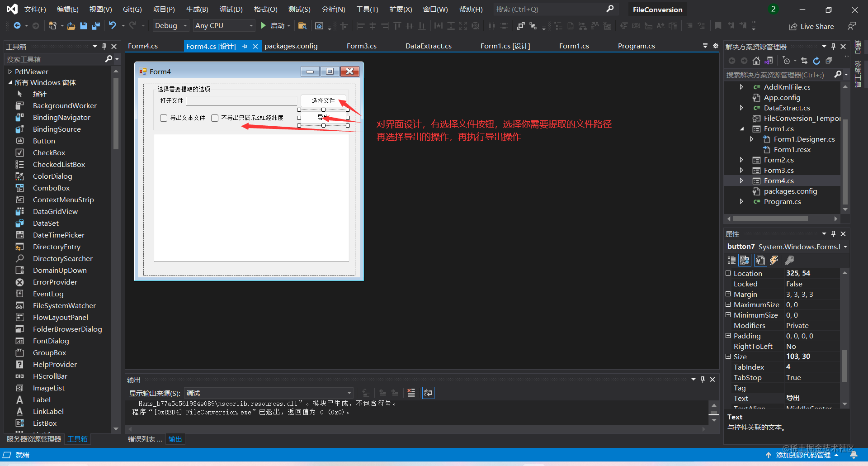This screenshot has height=466, width=868.
Task: Switch to the DataExtract.cs tab
Action: coord(429,46)
